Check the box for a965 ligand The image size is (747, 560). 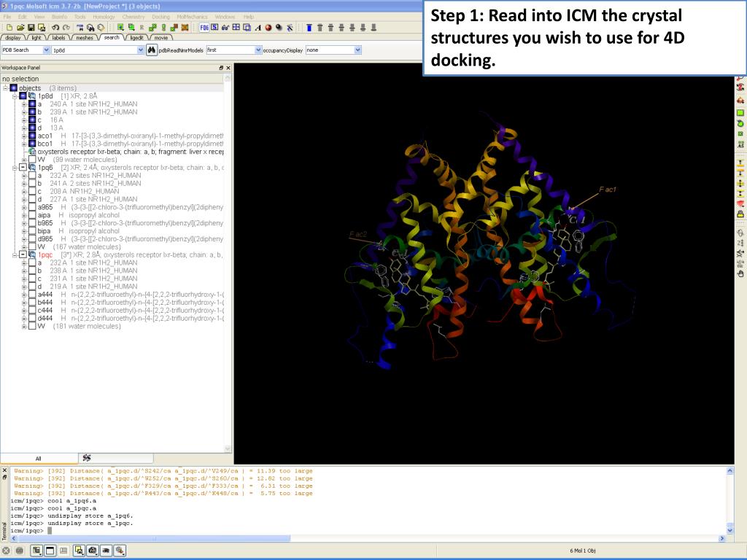[x=32, y=207]
